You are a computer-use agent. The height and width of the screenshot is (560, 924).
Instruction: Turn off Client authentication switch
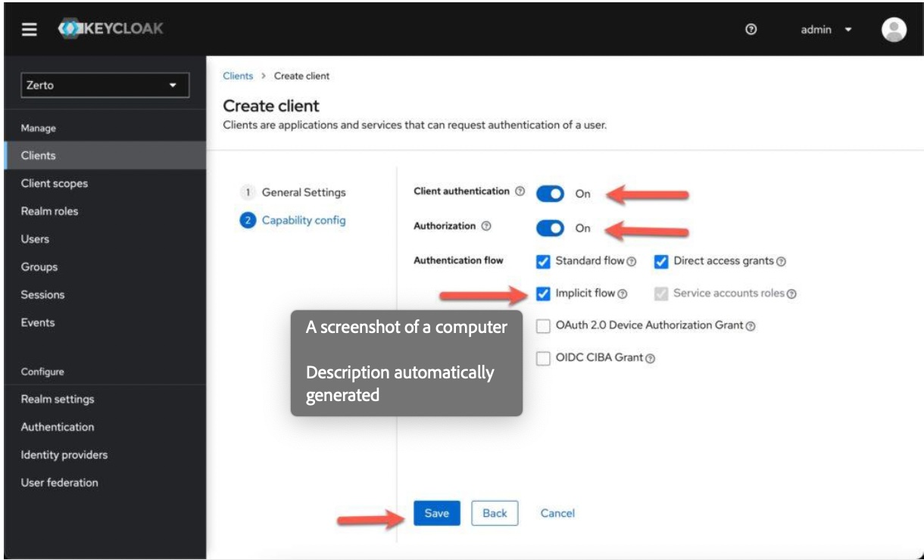(550, 194)
